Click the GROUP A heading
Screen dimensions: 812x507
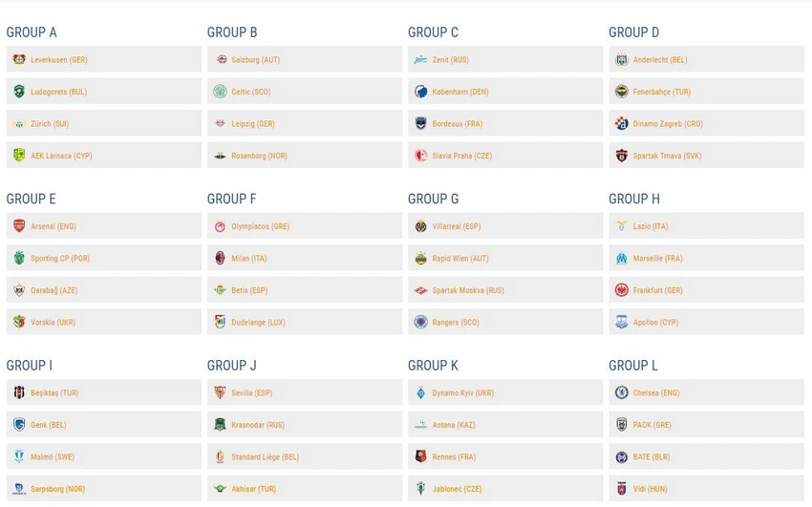pos(32,32)
